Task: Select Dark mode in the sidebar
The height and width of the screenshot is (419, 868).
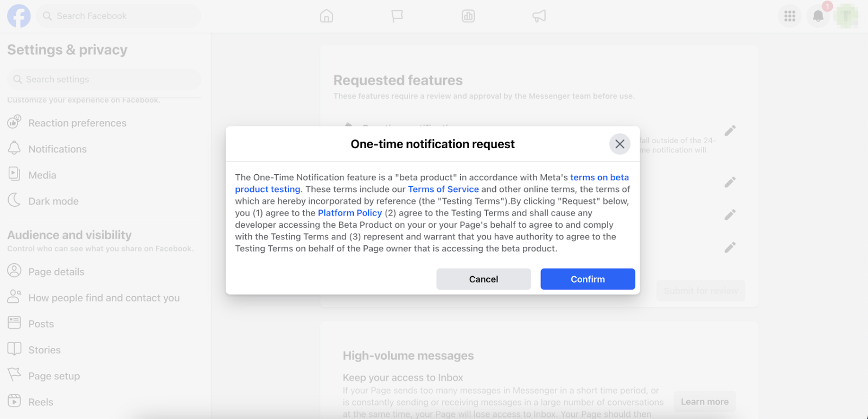Action: [x=53, y=201]
